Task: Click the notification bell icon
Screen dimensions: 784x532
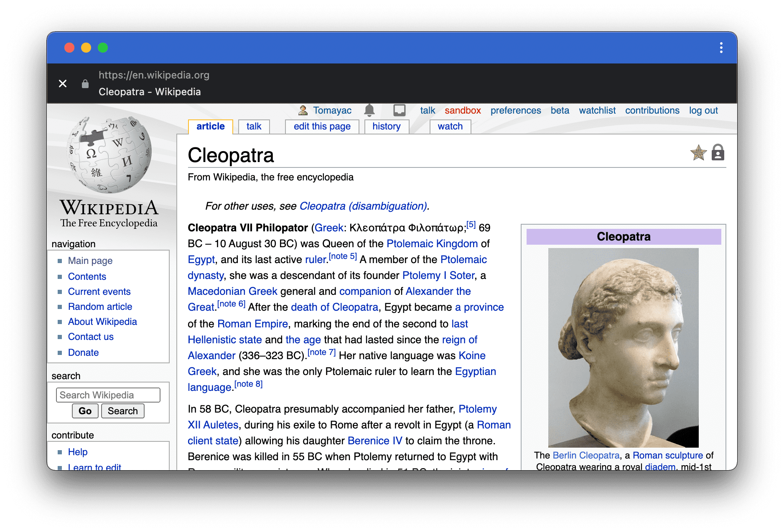Action: click(370, 110)
